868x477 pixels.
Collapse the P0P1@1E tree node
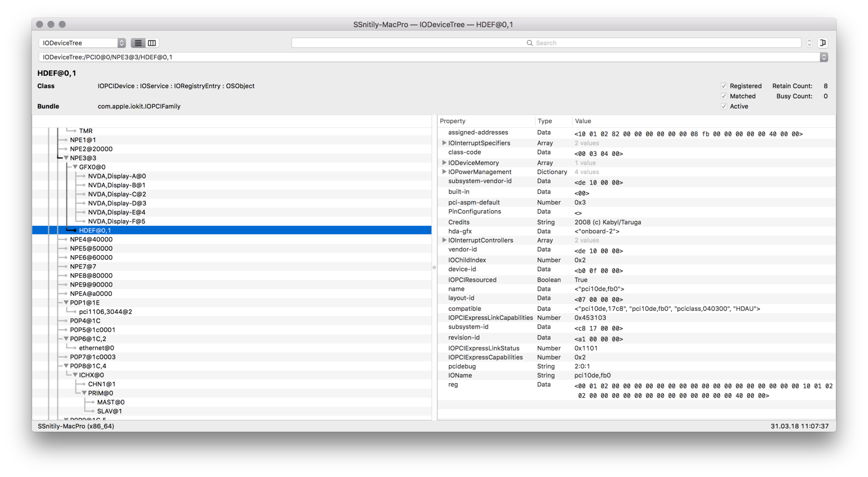66,303
